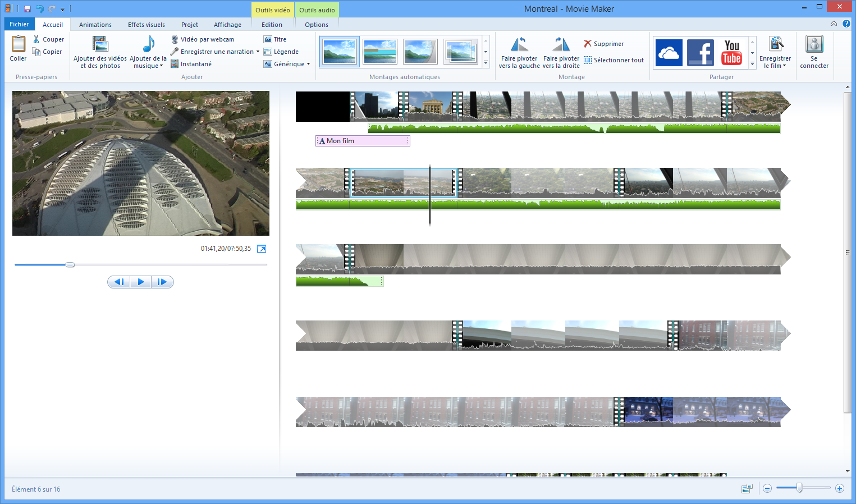Switch to the Animations tab
This screenshot has height=504, width=856.
pos(95,25)
